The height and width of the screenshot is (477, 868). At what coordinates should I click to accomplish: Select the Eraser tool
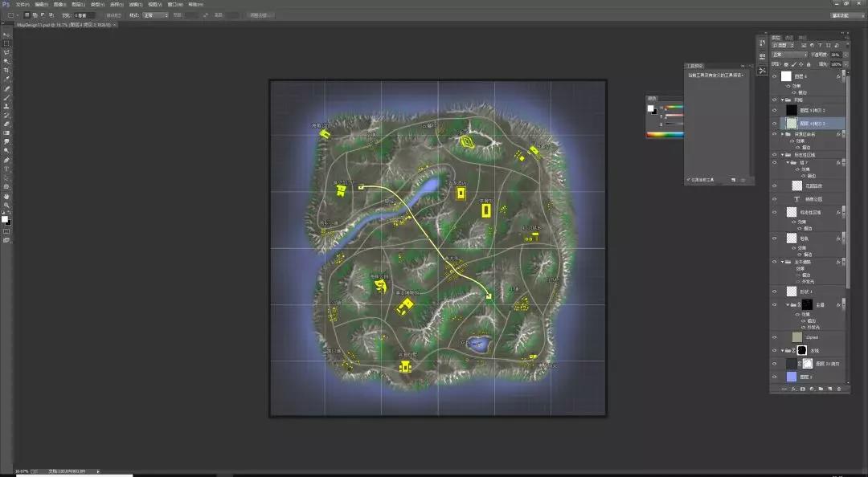pos(6,124)
